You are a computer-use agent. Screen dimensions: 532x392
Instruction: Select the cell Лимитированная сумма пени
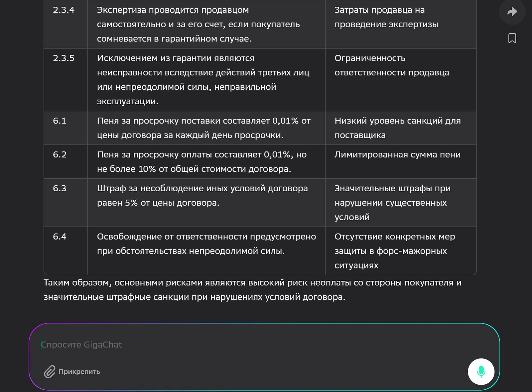click(398, 154)
